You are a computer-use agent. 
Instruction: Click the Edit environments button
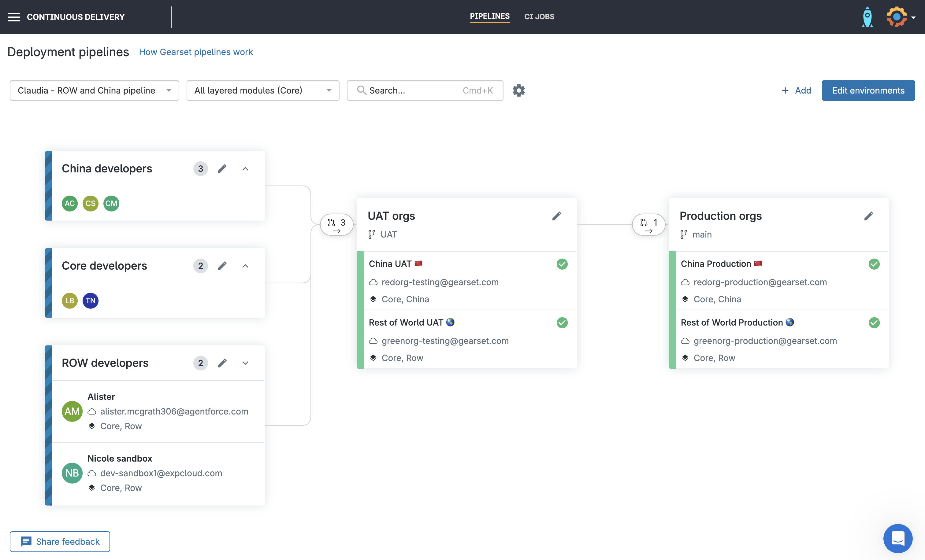868,90
